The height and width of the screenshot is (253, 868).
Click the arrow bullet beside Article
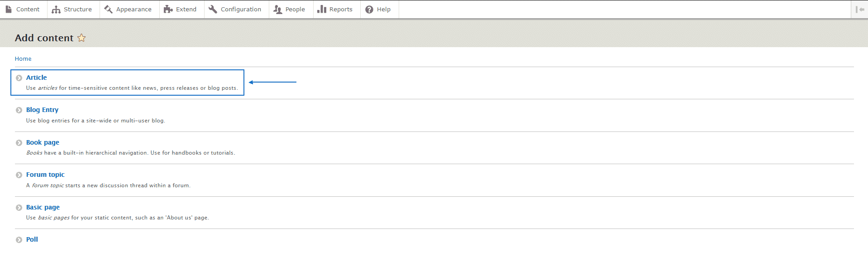click(19, 78)
